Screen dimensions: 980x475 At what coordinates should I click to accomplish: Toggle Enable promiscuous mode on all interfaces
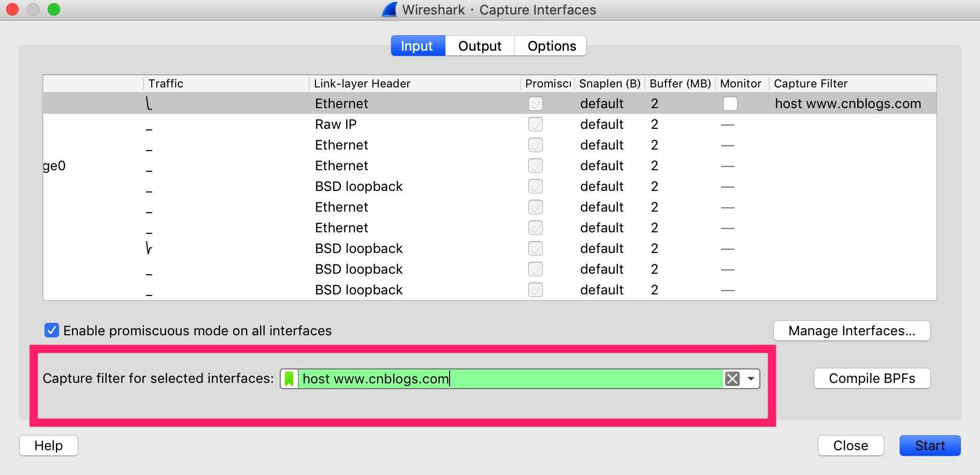pos(52,330)
